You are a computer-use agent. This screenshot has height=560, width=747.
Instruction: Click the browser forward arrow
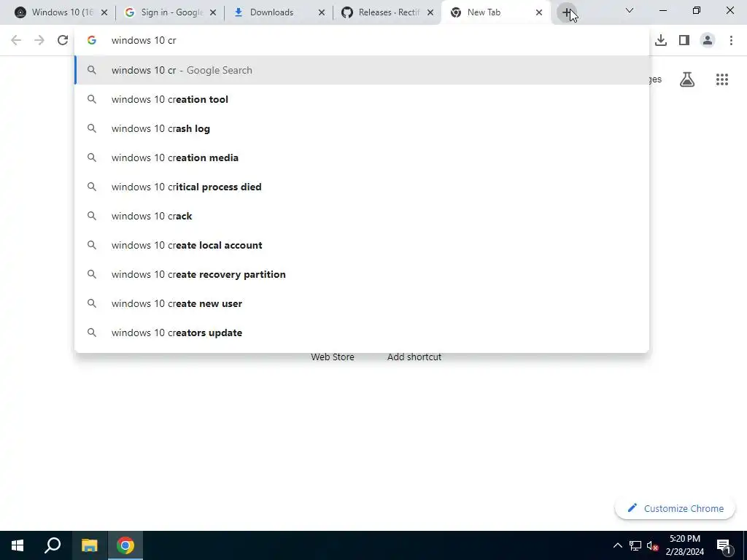coord(39,41)
